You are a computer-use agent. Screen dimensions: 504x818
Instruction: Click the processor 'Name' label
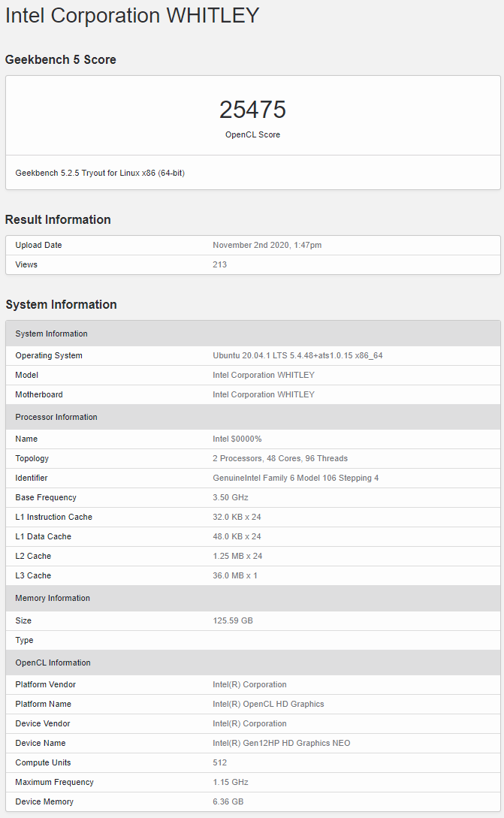(x=26, y=439)
